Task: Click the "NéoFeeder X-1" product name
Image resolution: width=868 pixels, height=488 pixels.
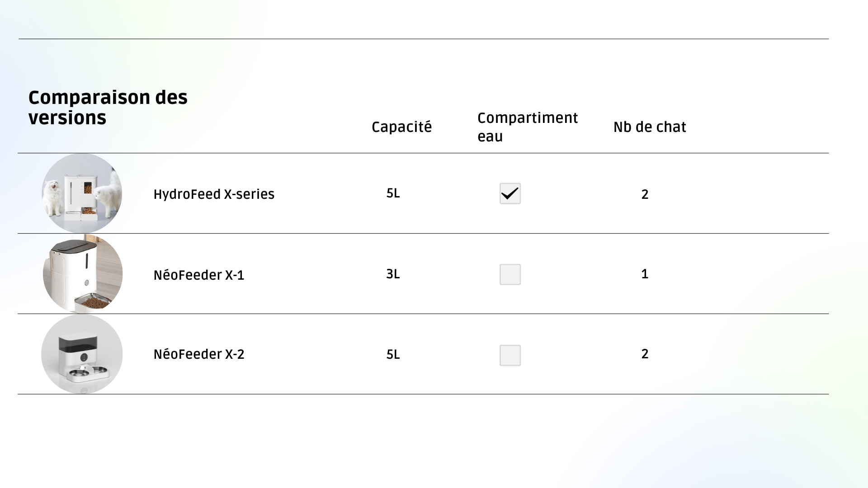Action: (x=199, y=275)
